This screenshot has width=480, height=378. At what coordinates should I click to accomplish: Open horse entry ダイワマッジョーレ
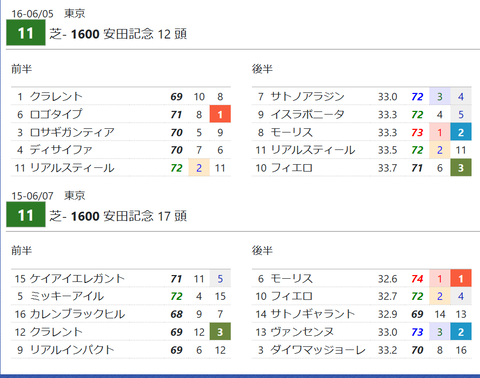317,350
